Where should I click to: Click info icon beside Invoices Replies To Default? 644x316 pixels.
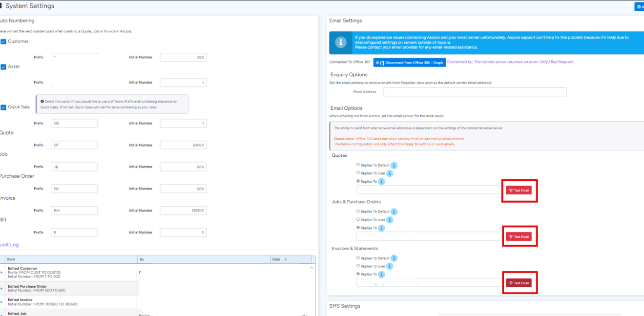pyautogui.click(x=394, y=258)
